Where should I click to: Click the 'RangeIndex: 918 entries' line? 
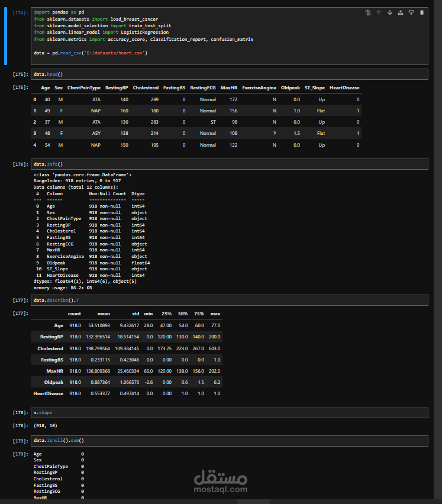pos(77,181)
